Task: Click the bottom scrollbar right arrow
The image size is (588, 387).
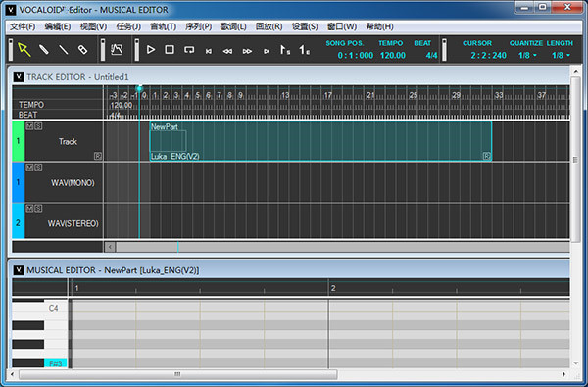Action: pos(564,374)
